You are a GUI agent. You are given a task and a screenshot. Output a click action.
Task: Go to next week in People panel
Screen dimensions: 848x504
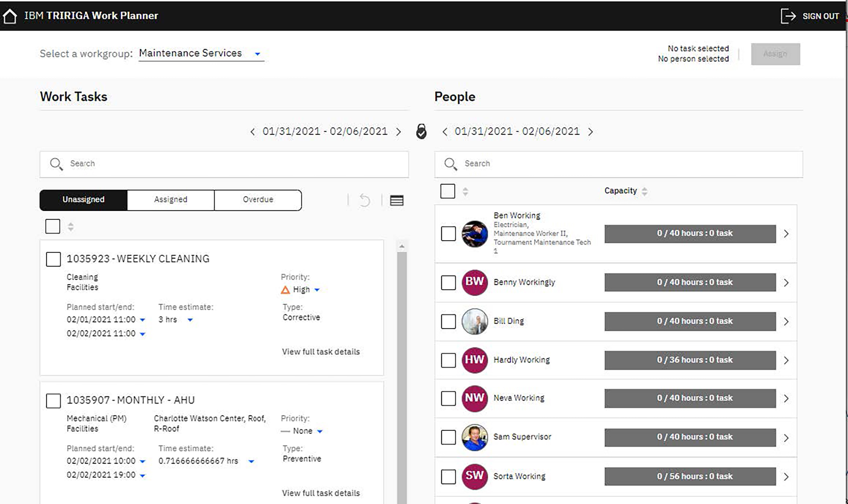coord(590,132)
